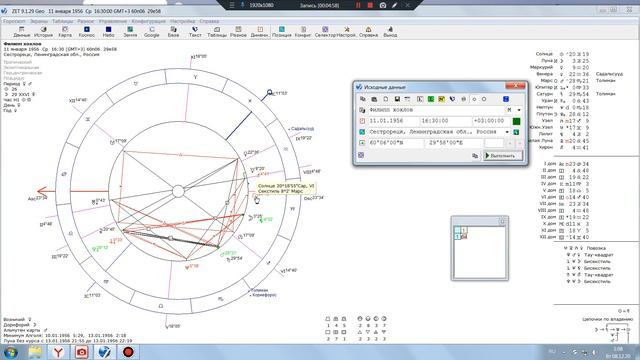Click the clock icon beside the date field
Screen dimensions: 640x360
(362, 121)
